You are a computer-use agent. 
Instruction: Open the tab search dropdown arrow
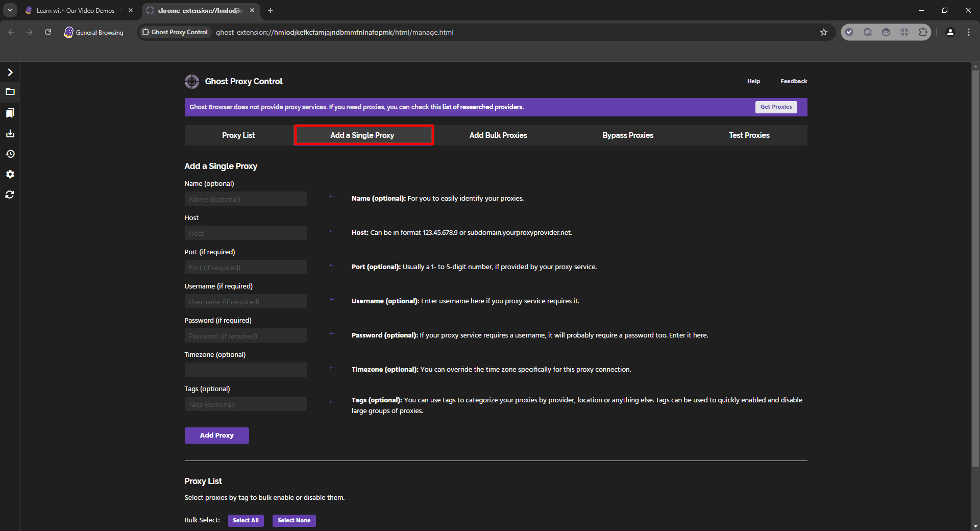(x=10, y=10)
